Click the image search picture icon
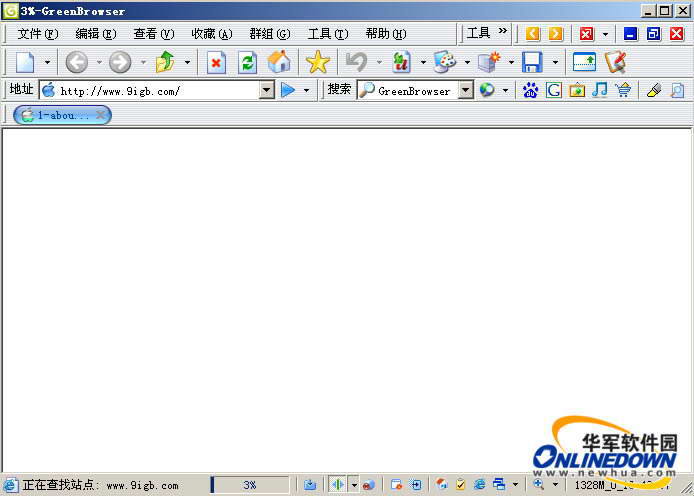The image size is (694, 496). pyautogui.click(x=577, y=90)
